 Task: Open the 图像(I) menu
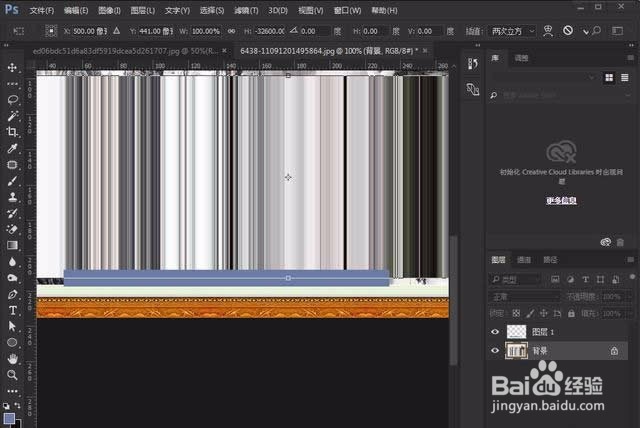click(109, 11)
